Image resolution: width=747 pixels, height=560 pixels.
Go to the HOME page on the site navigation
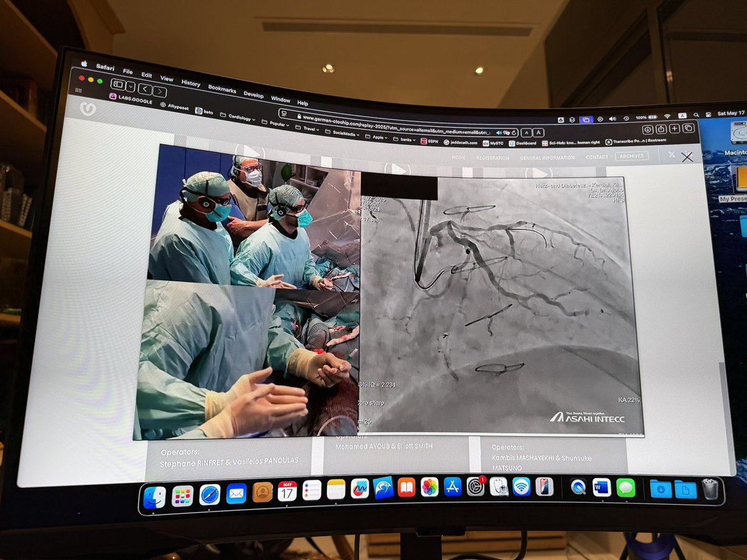[459, 157]
